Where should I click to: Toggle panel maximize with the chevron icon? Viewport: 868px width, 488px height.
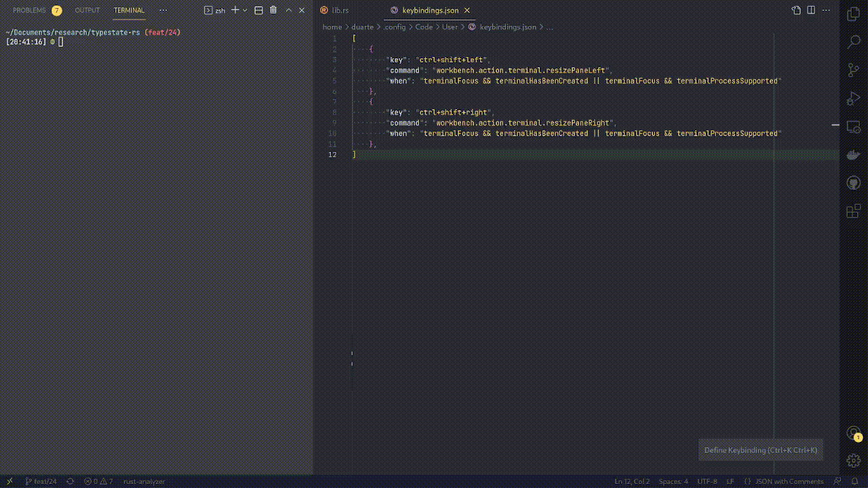(288, 10)
